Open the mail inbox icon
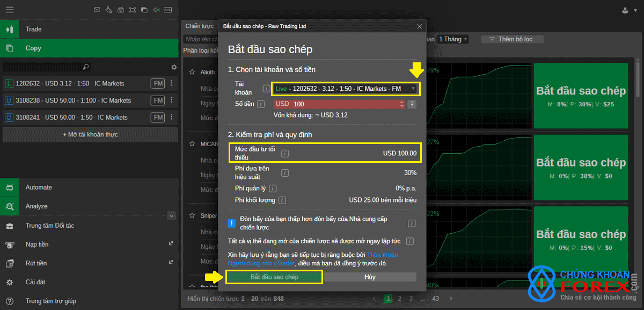This screenshot has width=644, height=310. (97, 10)
